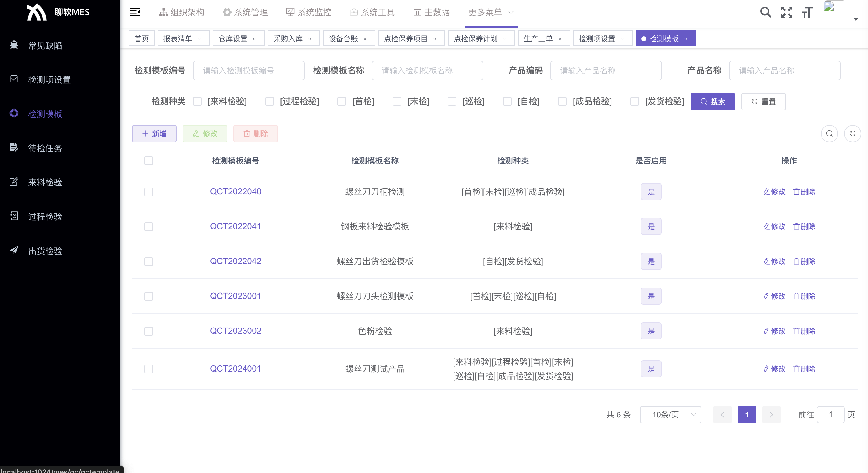Viewport: 868px width, 473px height.
Task: Open 常见缺陷 bug icon in sidebar
Action: click(x=14, y=45)
